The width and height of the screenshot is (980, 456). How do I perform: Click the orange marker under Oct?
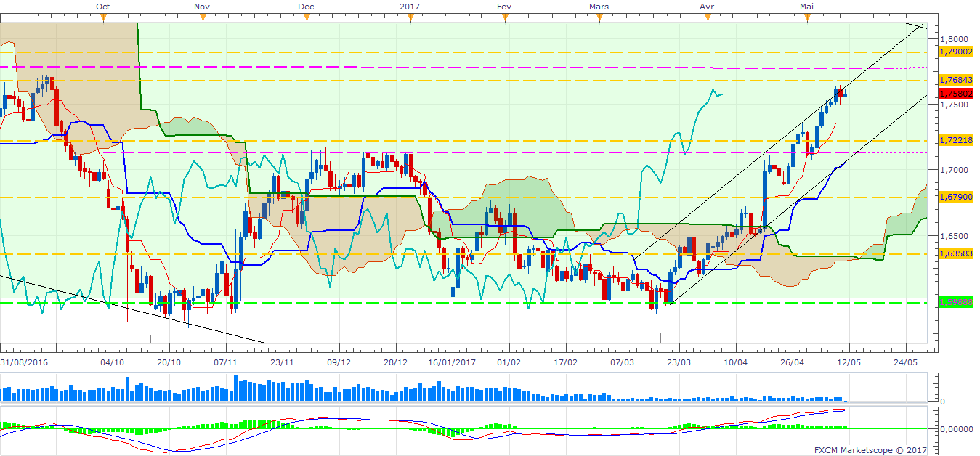[103, 18]
